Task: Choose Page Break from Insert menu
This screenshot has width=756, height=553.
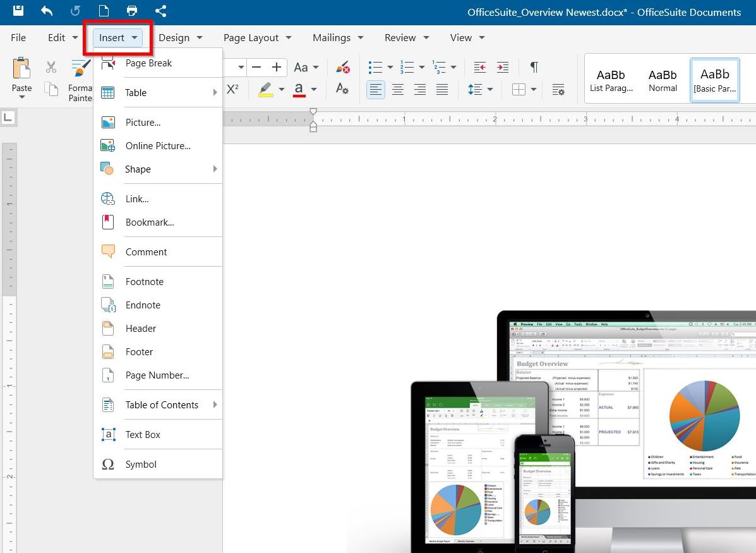Action: (158, 63)
